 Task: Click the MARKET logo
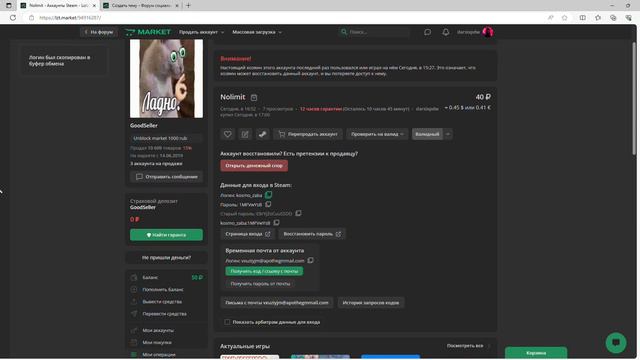tap(148, 32)
